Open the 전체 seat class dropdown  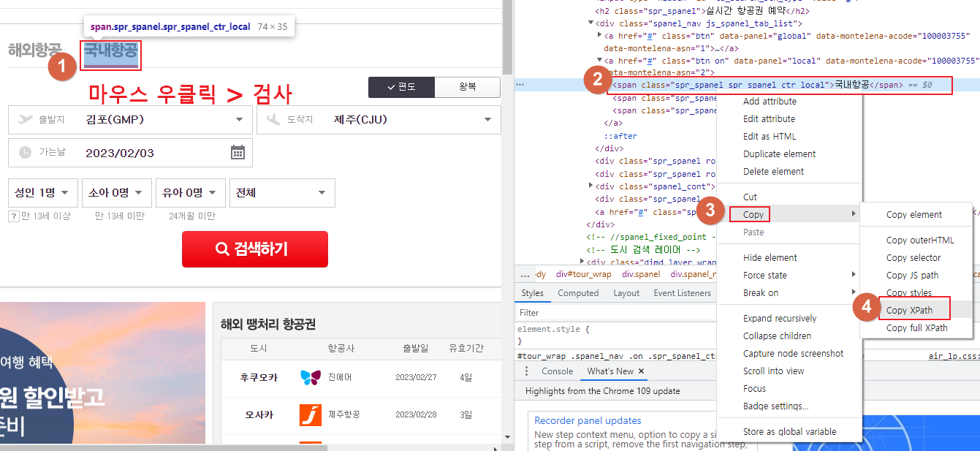pyautogui.click(x=282, y=193)
